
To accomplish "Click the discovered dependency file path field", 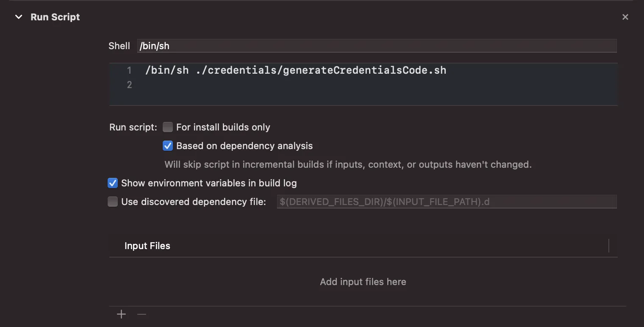I will [447, 202].
